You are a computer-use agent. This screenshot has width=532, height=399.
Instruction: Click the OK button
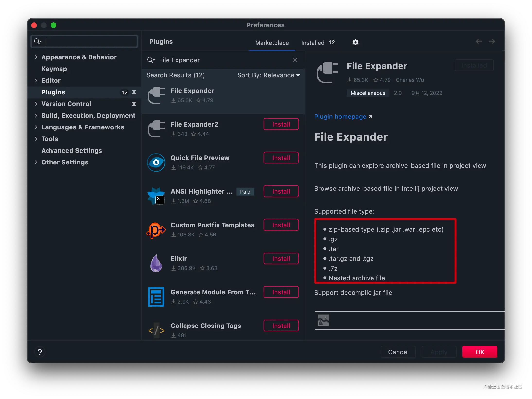click(x=480, y=352)
